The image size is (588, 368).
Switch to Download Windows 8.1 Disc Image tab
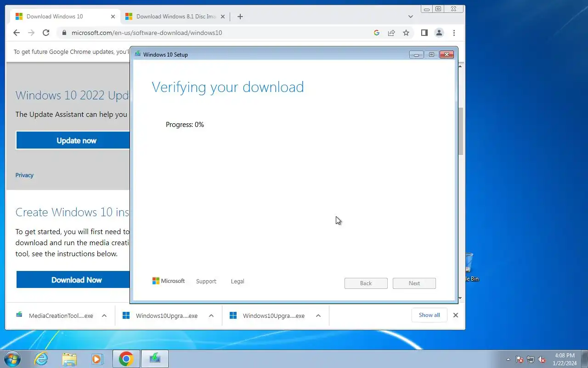click(x=176, y=17)
